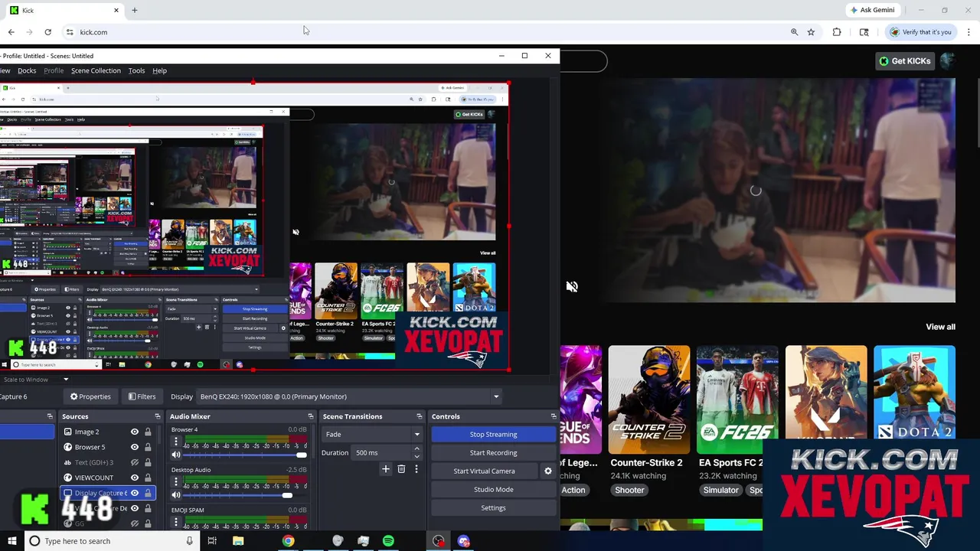Hide the Image 2 source
Viewport: 980px width, 551px height.
pyautogui.click(x=135, y=432)
